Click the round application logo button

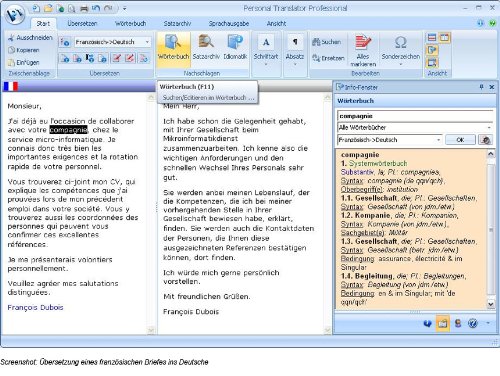(15, 15)
